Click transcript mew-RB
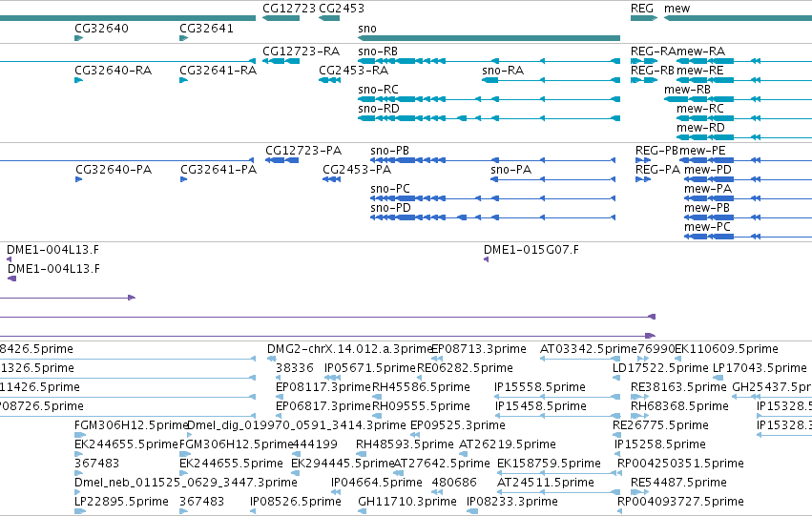Image resolution: width=812 pixels, height=516 pixels. pyautogui.click(x=687, y=90)
